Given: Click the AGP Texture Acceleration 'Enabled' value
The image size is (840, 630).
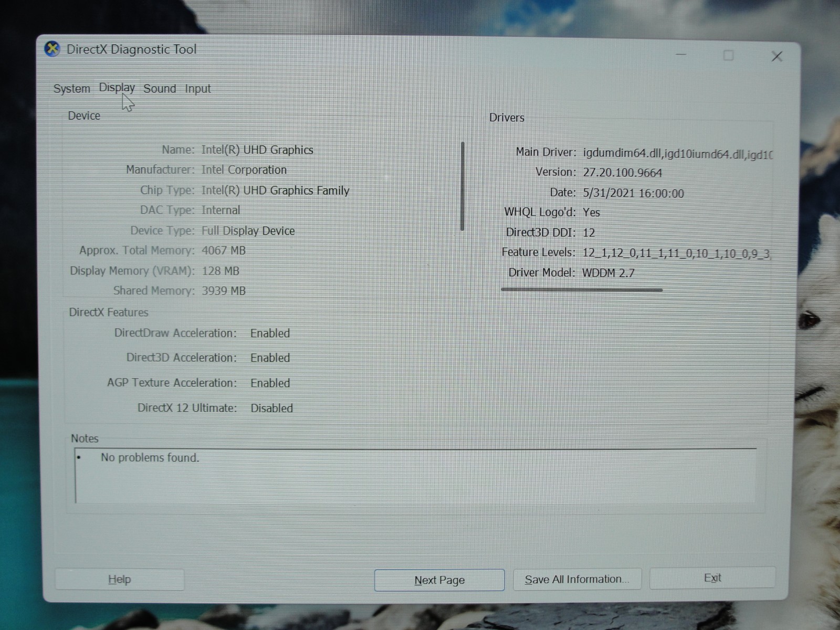Looking at the screenshot, I should [270, 383].
